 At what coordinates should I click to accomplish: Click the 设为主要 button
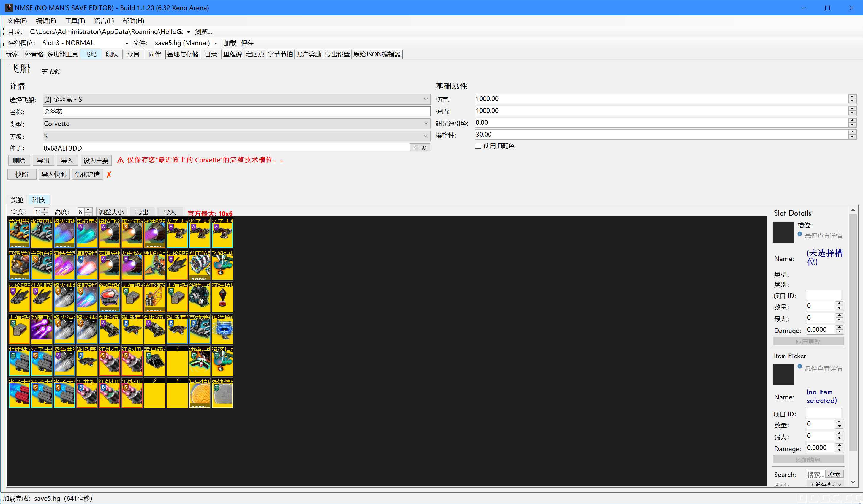click(96, 161)
